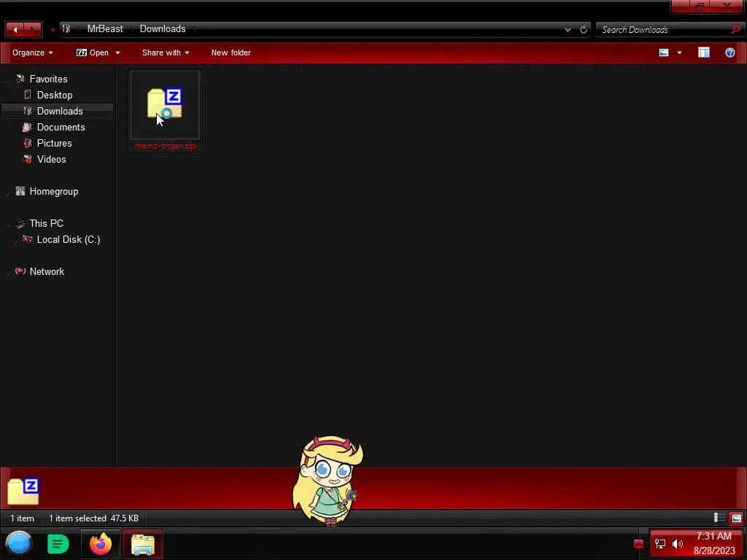Open Desktop in the Favorites list
747x560 pixels.
coord(54,96)
